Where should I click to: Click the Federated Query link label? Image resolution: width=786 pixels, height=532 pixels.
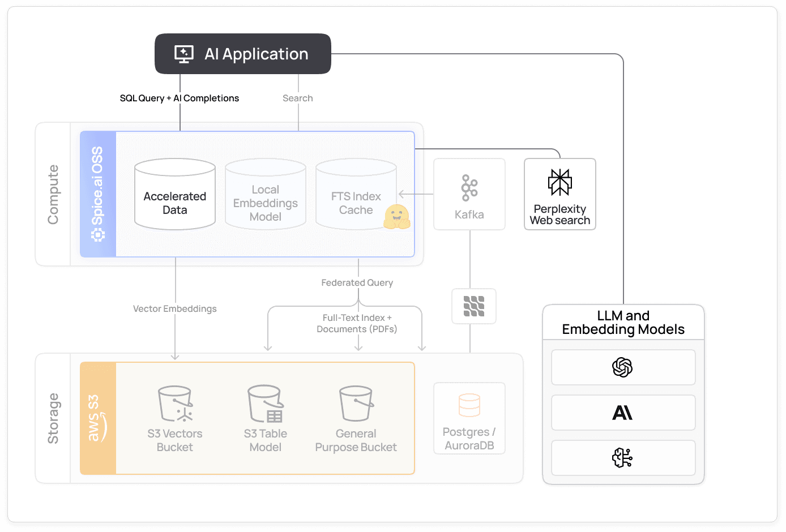pos(357,282)
